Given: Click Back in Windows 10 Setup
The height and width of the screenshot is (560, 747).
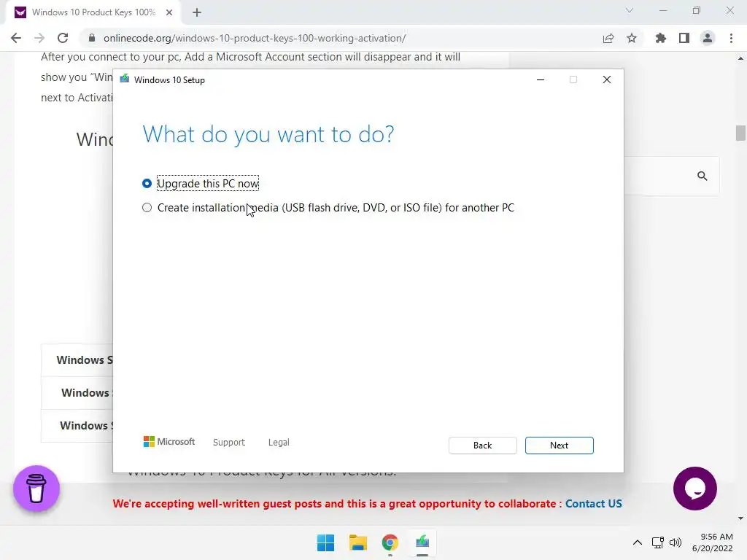Looking at the screenshot, I should (483, 446).
